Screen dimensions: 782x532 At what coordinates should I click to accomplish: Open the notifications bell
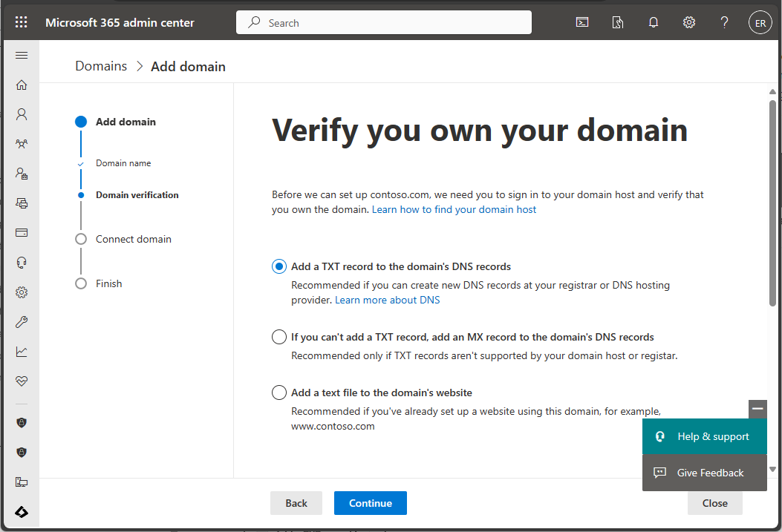[654, 22]
